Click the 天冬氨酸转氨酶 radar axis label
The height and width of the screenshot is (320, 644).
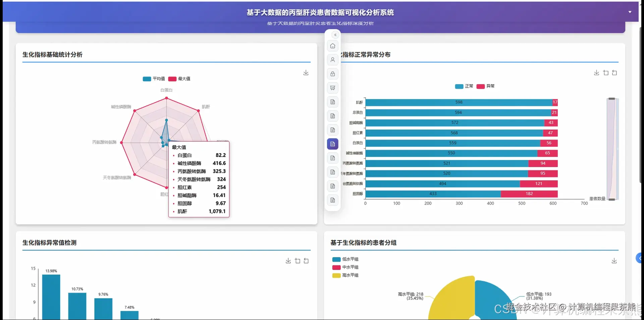[x=117, y=178]
